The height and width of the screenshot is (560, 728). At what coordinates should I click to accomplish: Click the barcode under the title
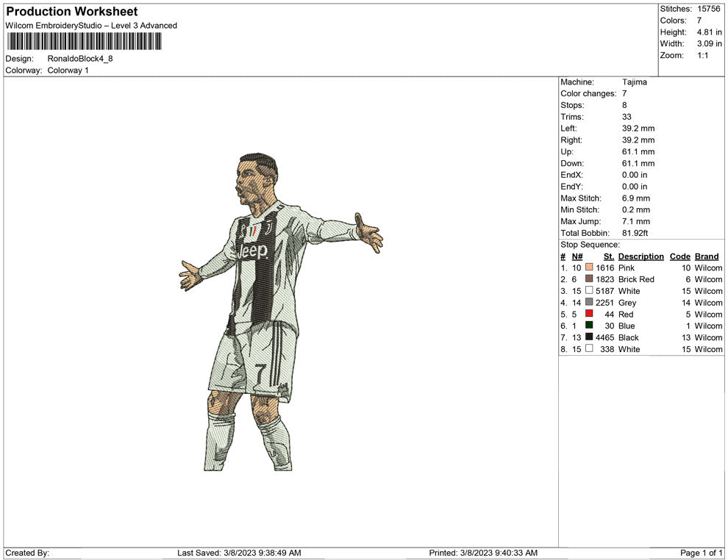pyautogui.click(x=84, y=41)
